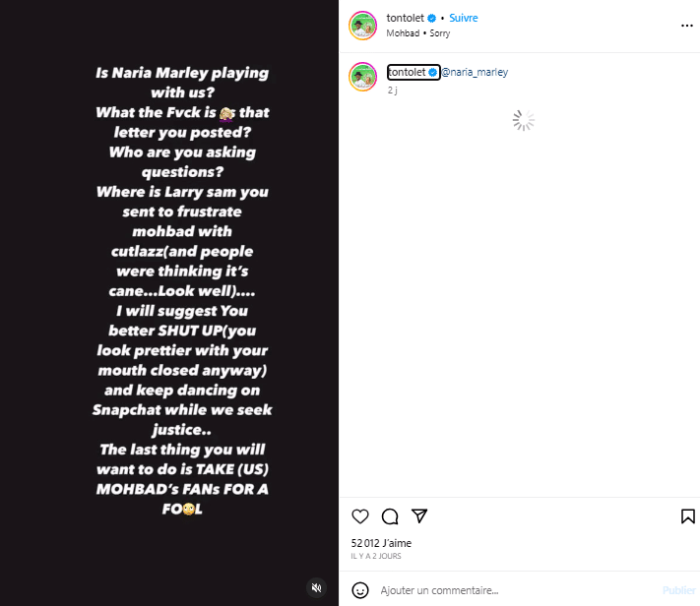The width and height of the screenshot is (700, 606).
Task: Open the tontolet username in the header
Action: point(406,19)
